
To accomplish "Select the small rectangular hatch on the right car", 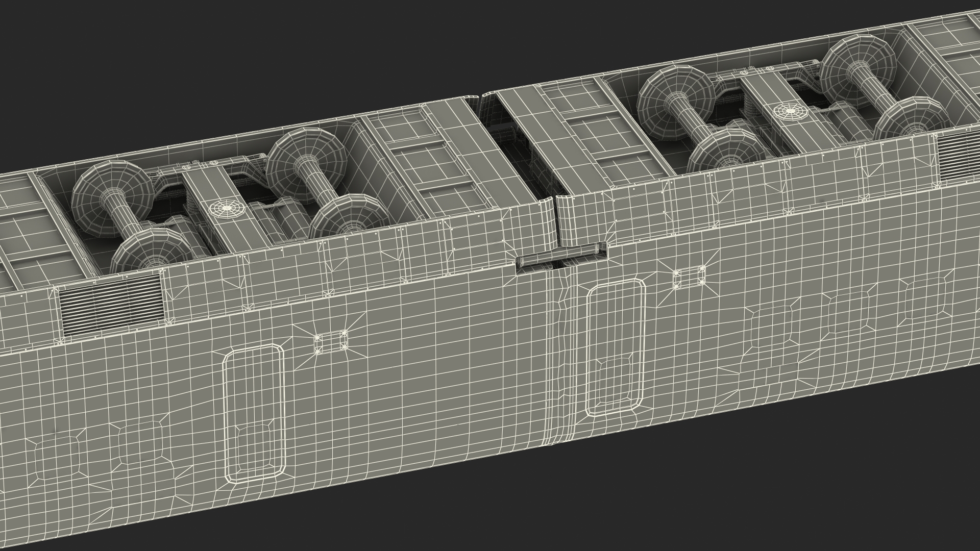I will (690, 278).
